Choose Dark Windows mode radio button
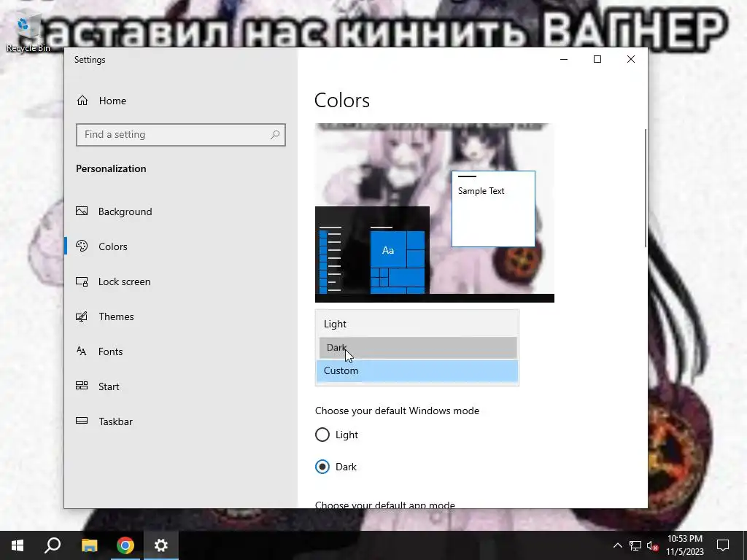Viewport: 747px width, 560px height. click(322, 467)
